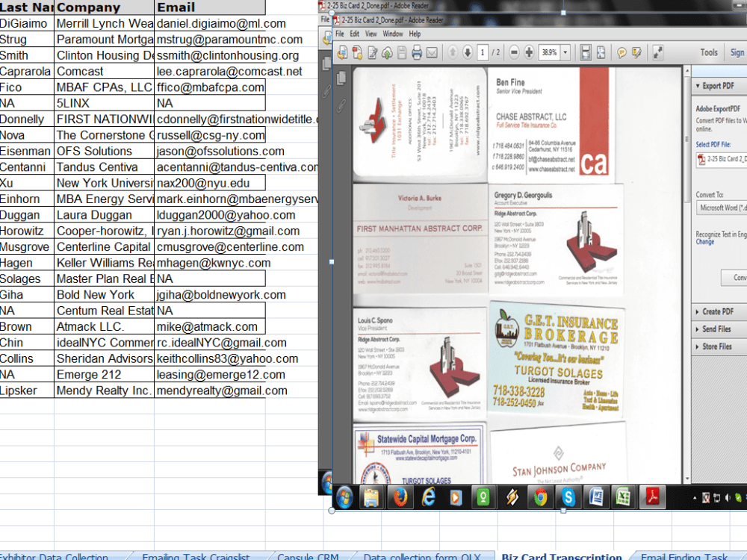The width and height of the screenshot is (747, 560).
Task: Open the Sign pane button
Action: tap(737, 52)
